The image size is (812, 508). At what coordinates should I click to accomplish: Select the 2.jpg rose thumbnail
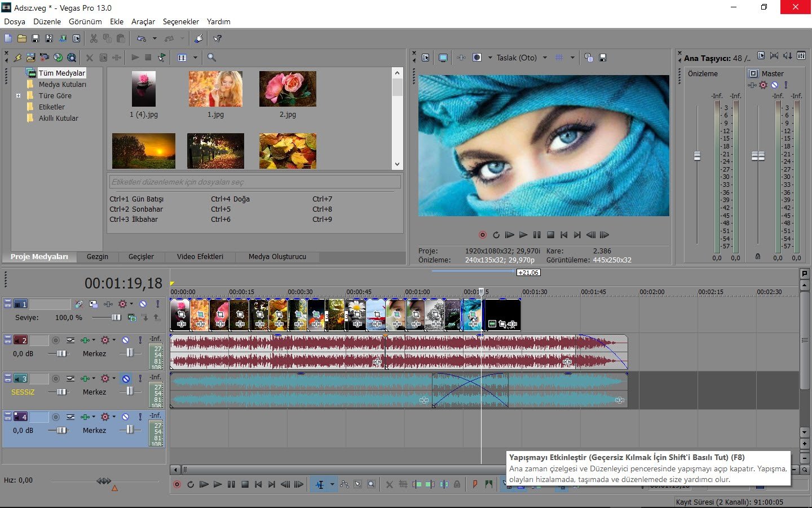click(288, 89)
